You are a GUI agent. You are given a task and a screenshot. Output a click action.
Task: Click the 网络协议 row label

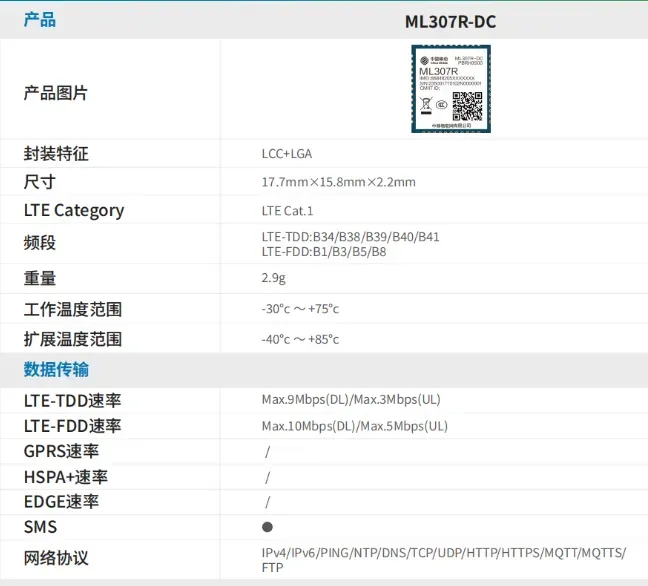pyautogui.click(x=56, y=558)
